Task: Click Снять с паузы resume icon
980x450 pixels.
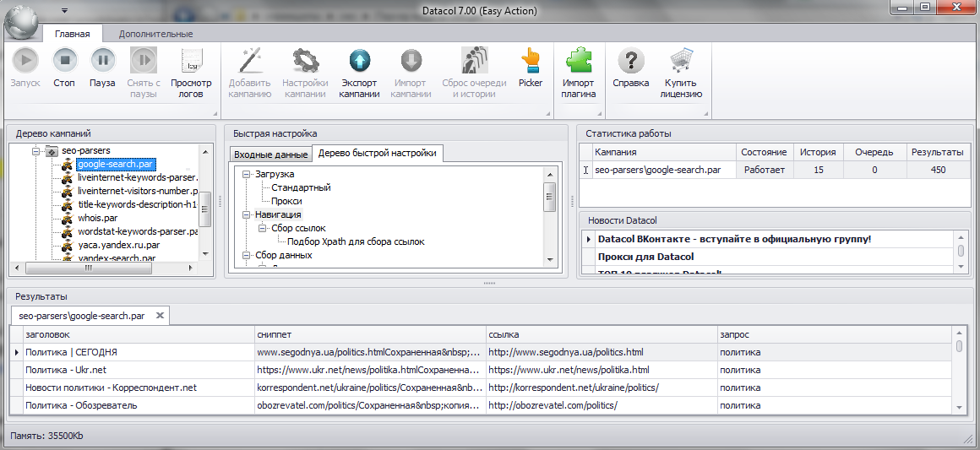Action: (x=144, y=61)
